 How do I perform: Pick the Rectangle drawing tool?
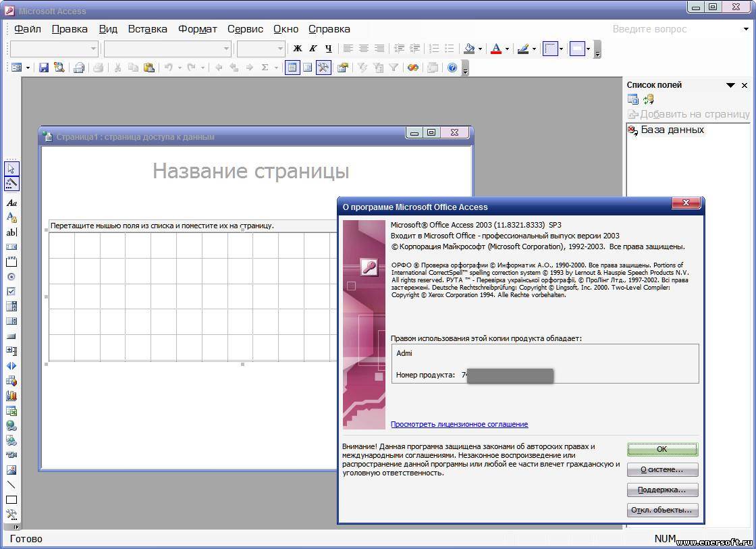[11, 500]
